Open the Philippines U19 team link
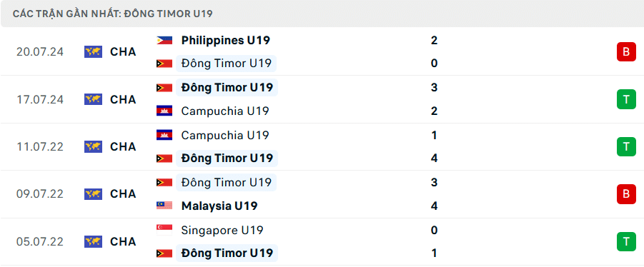The image size is (644, 267). [x=225, y=40]
